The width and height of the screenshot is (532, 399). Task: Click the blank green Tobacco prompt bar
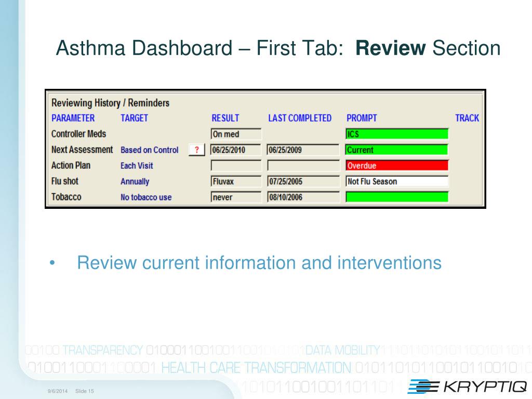[397, 197]
